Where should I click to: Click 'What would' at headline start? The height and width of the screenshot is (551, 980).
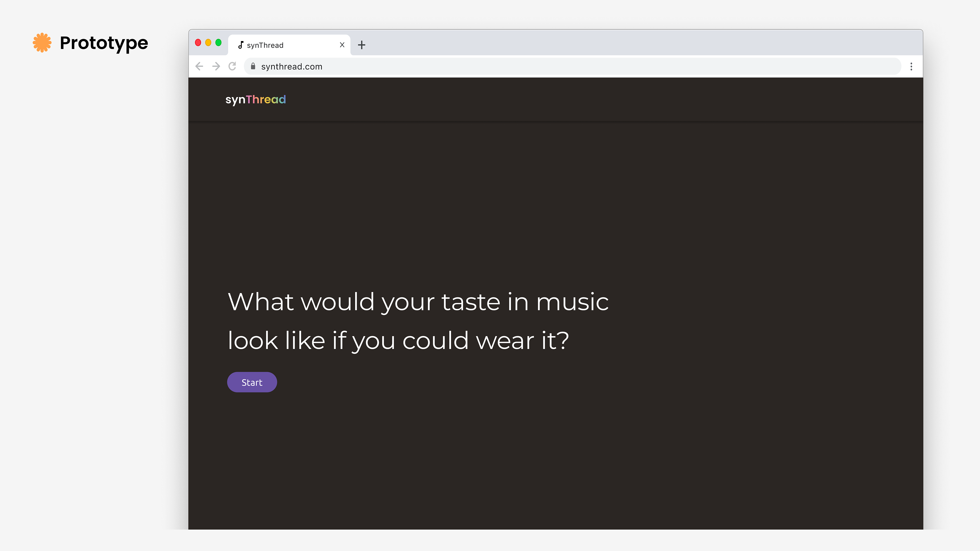tap(301, 302)
